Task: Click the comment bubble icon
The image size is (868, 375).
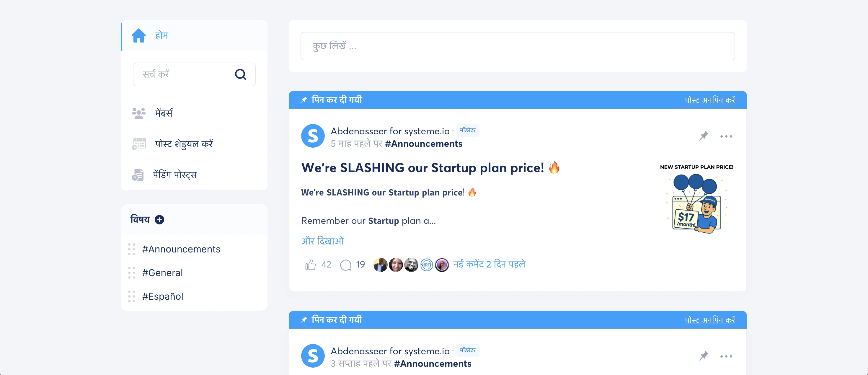Action: coord(346,265)
